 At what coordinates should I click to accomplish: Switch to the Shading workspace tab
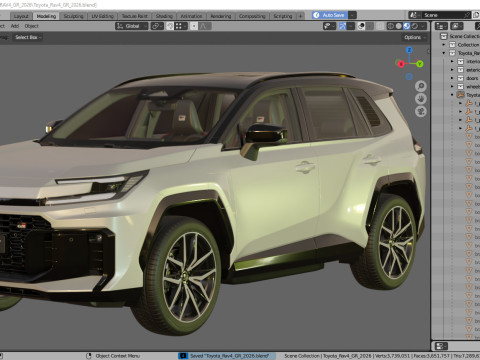coord(164,16)
